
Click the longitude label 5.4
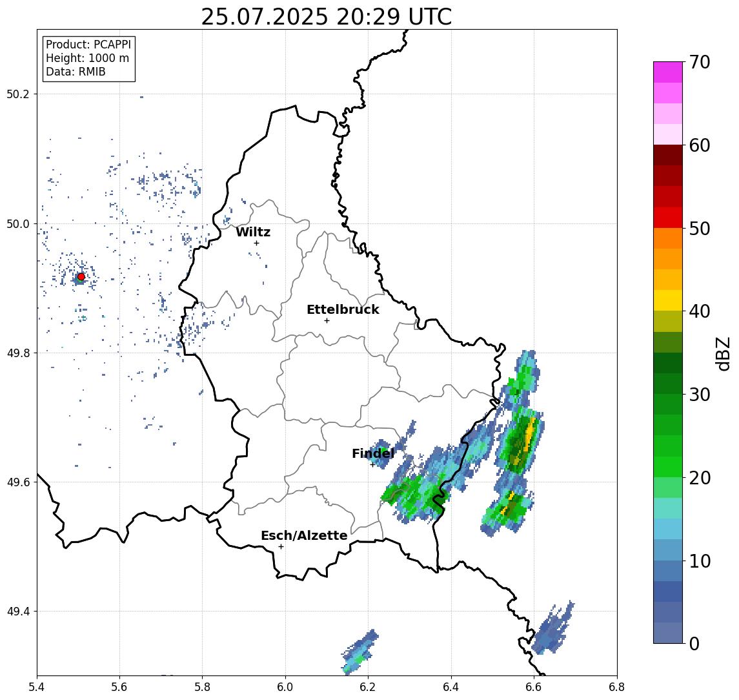[x=37, y=687]
